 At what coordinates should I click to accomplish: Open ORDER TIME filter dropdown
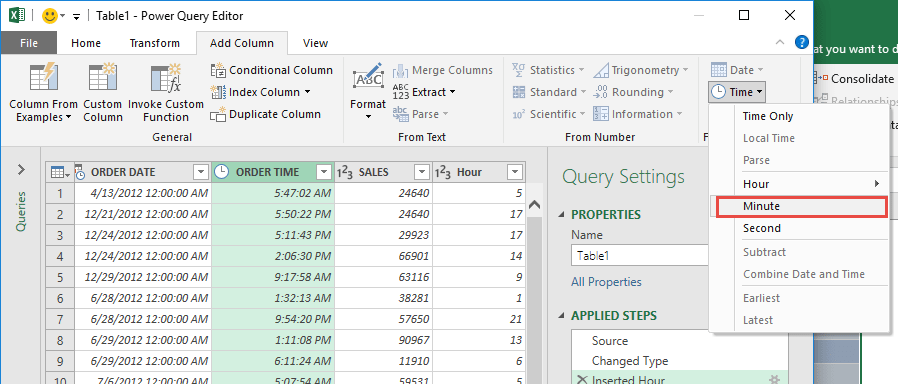(324, 172)
